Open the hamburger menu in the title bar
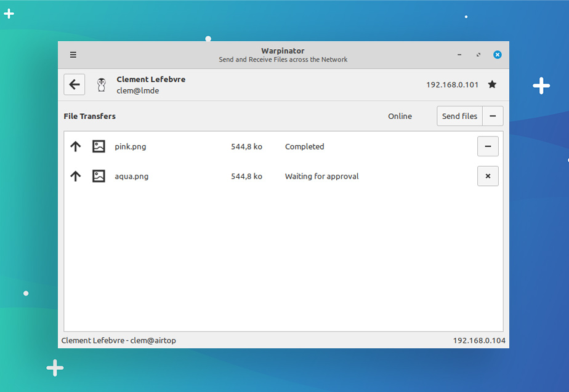The image size is (569, 392). 73,54
